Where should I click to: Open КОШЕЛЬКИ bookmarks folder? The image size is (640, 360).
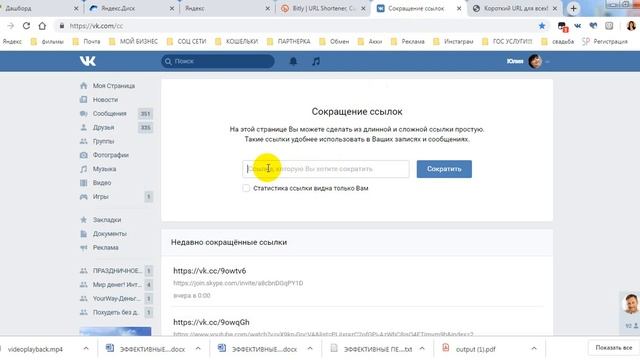236,41
